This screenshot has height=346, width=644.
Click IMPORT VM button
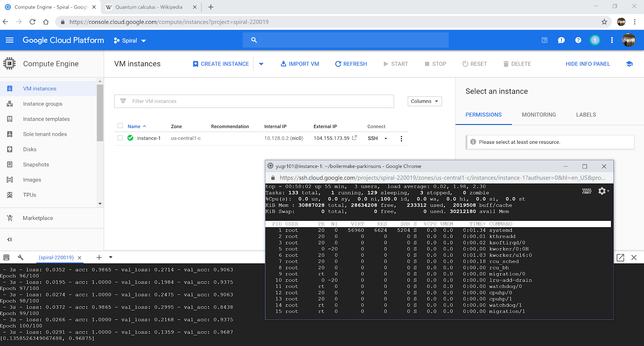tap(300, 64)
